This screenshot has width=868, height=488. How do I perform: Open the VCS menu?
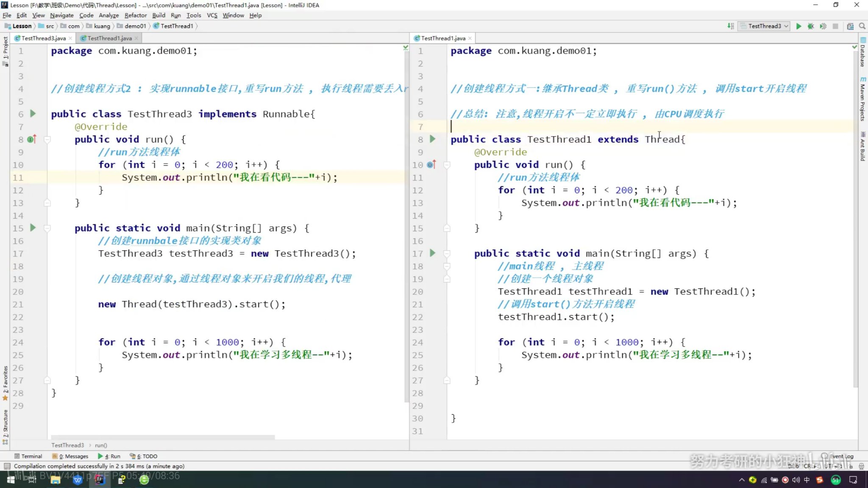click(x=212, y=15)
